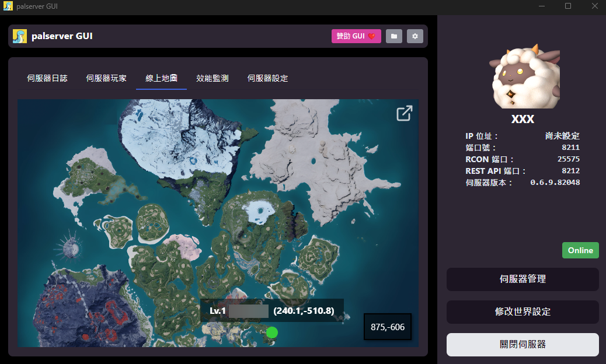Click the 關閉伺服器 button

tap(523, 345)
